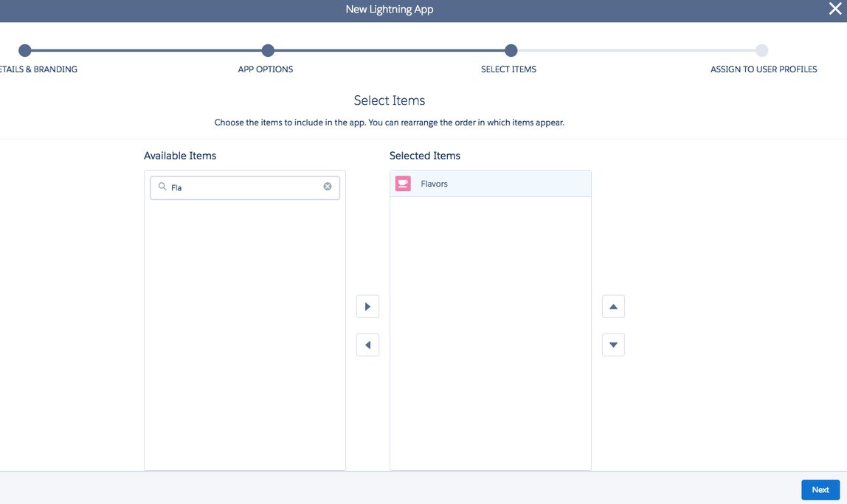Move the selected item up in order
The width and height of the screenshot is (847, 504).
point(613,306)
